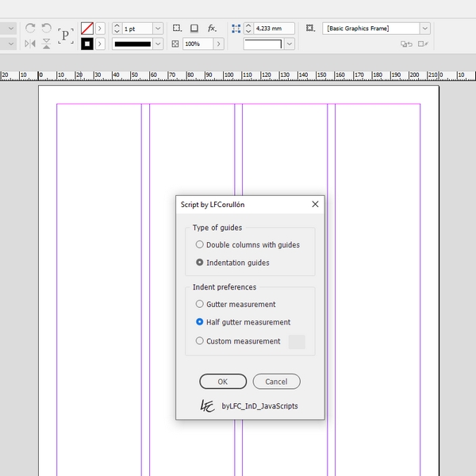The image size is (476, 476).
Task: Click the Rotate 90° counter-clockwise icon
Action: click(47, 29)
